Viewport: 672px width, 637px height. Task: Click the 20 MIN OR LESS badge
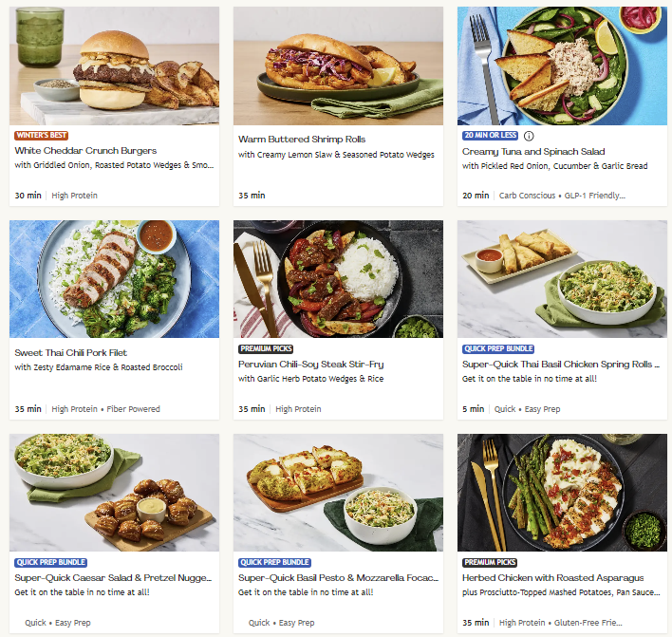[x=491, y=136]
